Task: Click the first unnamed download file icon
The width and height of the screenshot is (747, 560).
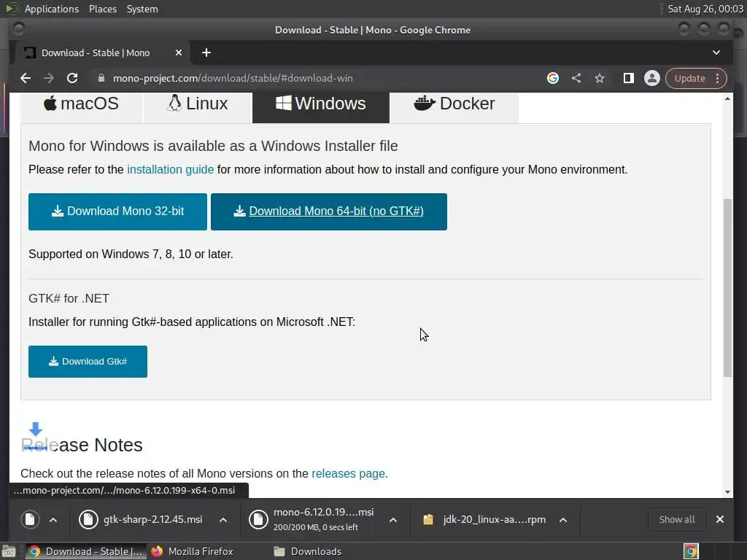Action: click(30, 519)
